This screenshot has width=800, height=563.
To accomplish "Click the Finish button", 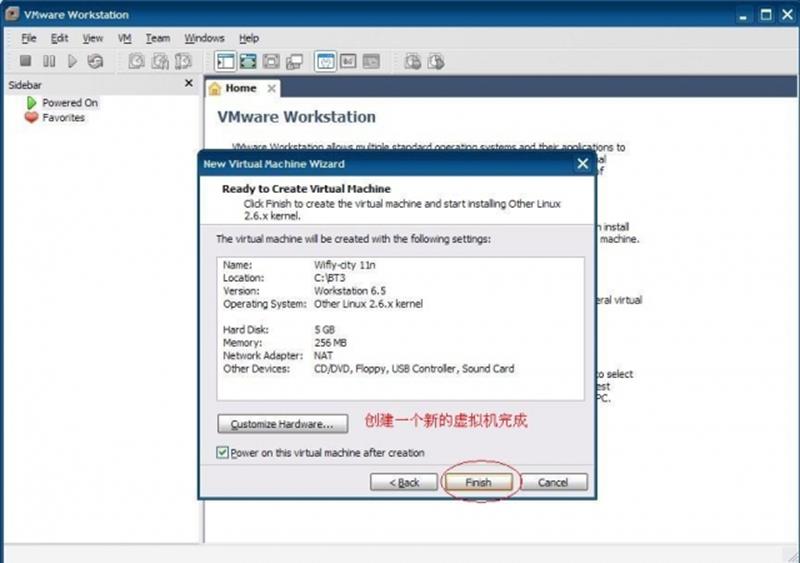I will [478, 482].
